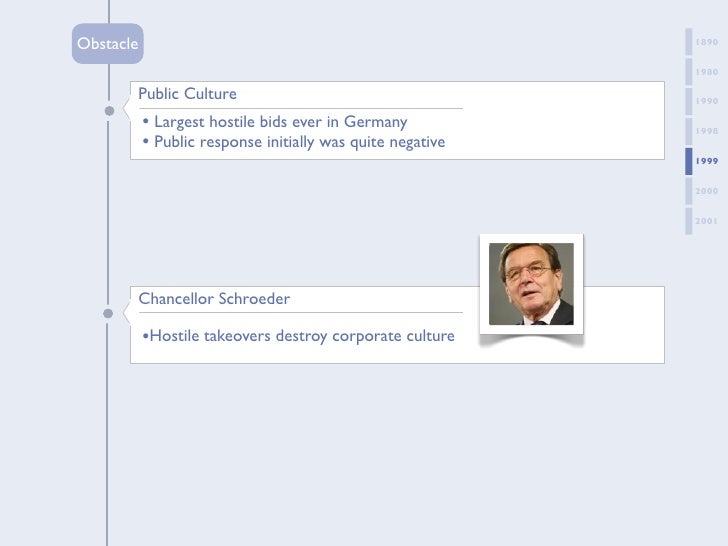
Task: Click the largest hostile bids bullet
Action: tap(275, 122)
